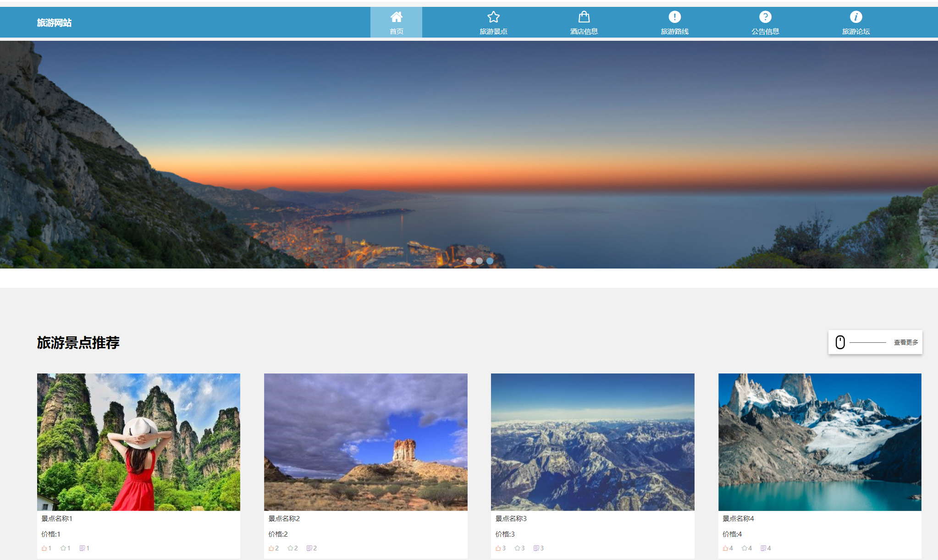Screen dimensions: 938x560
Task: Click thumbs-up icon on 景点名称4
Action: point(725,548)
